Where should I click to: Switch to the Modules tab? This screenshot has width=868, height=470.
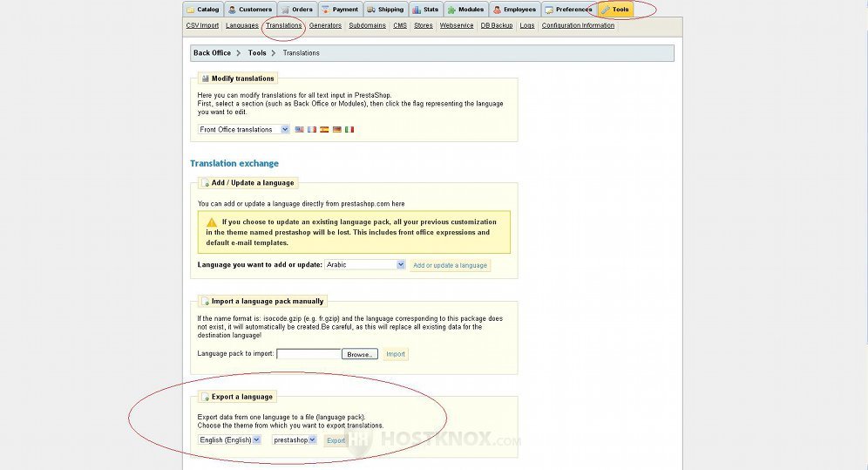click(x=466, y=10)
